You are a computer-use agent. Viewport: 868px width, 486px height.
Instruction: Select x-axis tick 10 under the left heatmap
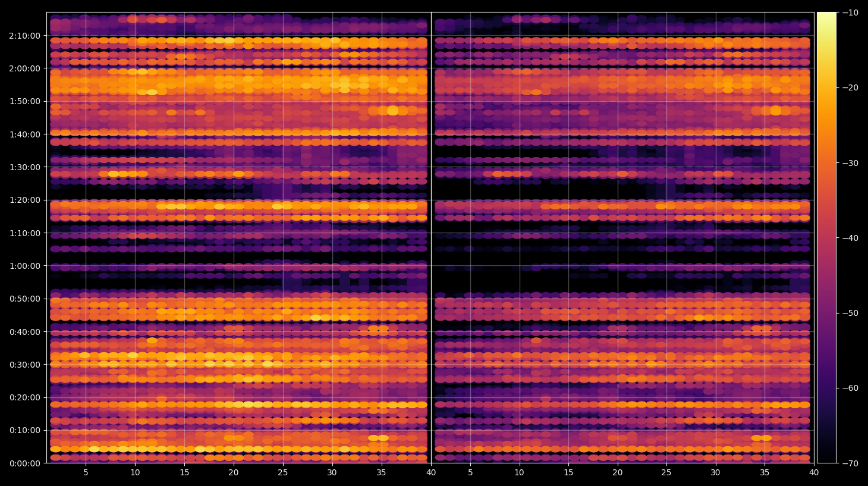135,473
